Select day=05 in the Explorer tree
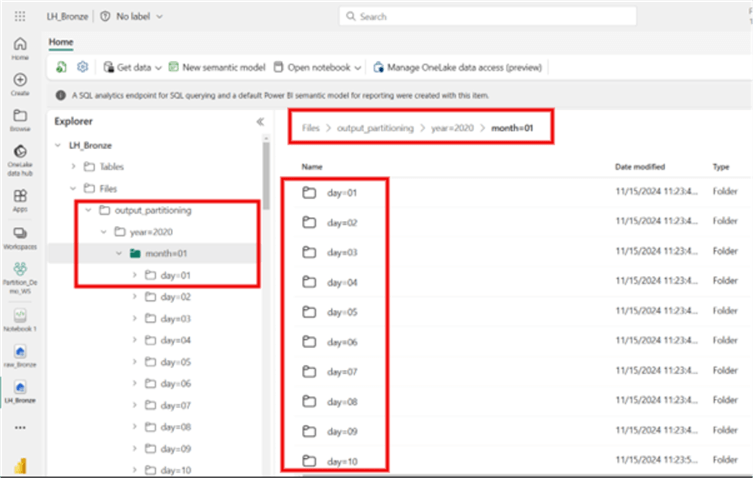This screenshot has height=478, width=753. [175, 362]
